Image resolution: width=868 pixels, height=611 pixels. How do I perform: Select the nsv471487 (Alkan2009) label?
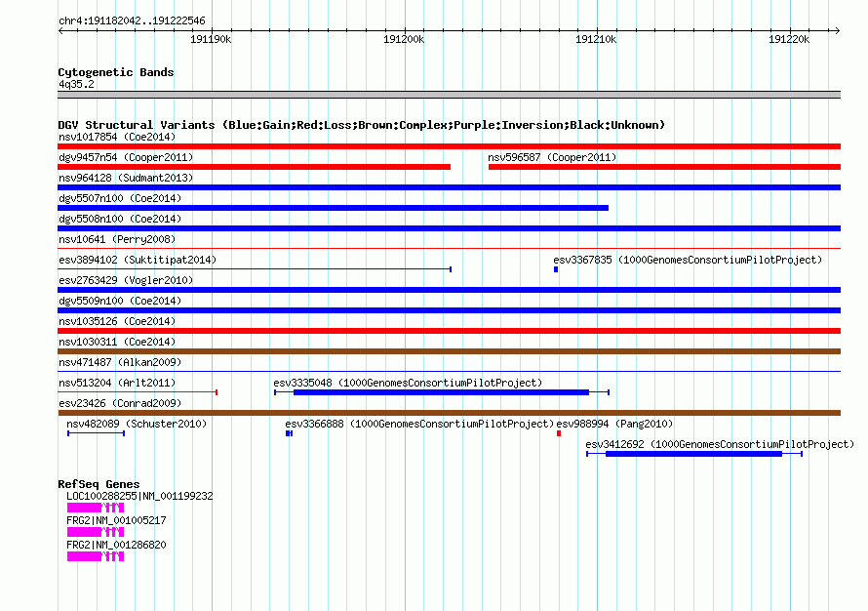coord(120,362)
